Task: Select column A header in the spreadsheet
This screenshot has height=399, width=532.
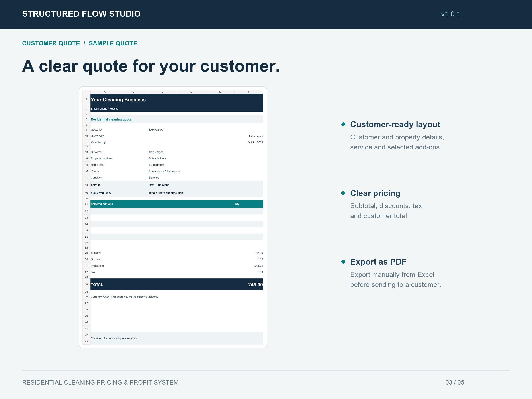Action: pyautogui.click(x=105, y=92)
